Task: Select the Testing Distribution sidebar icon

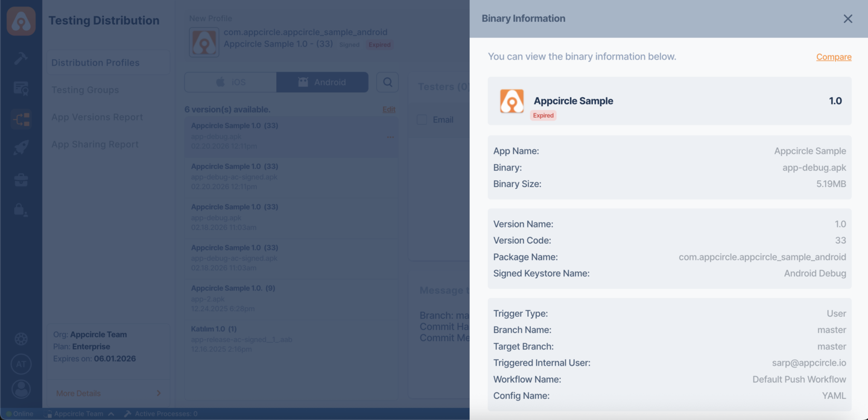Action: coord(21,118)
